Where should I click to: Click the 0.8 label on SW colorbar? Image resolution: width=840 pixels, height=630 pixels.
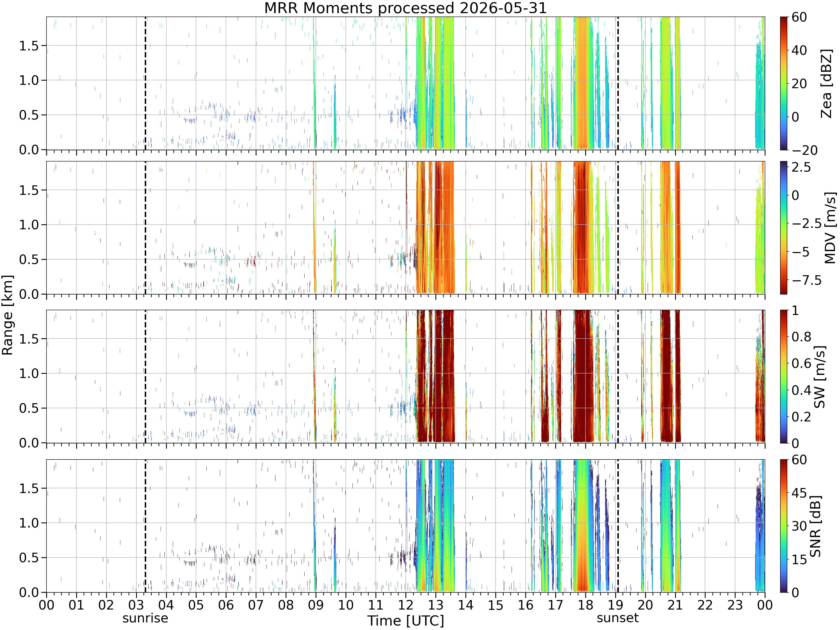801,337
